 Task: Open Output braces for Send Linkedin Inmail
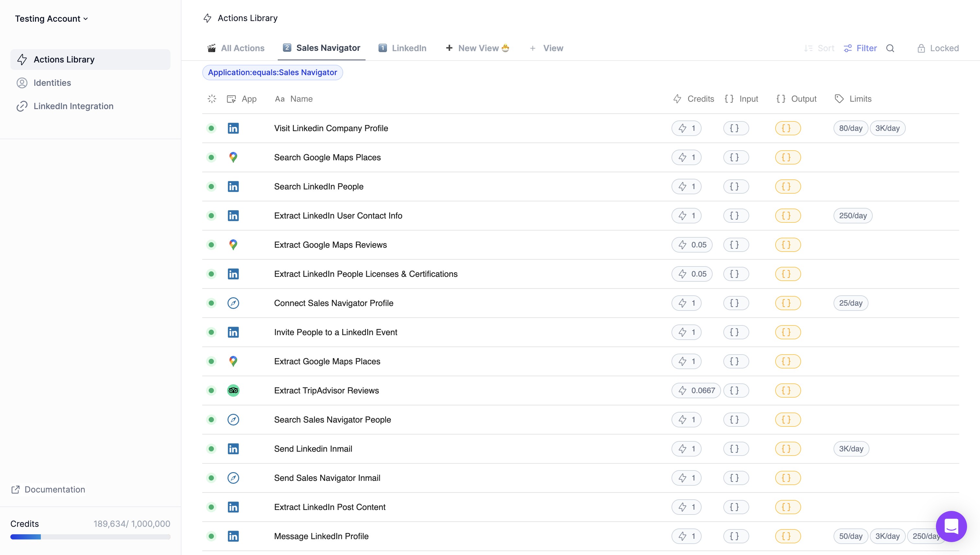[x=788, y=449]
